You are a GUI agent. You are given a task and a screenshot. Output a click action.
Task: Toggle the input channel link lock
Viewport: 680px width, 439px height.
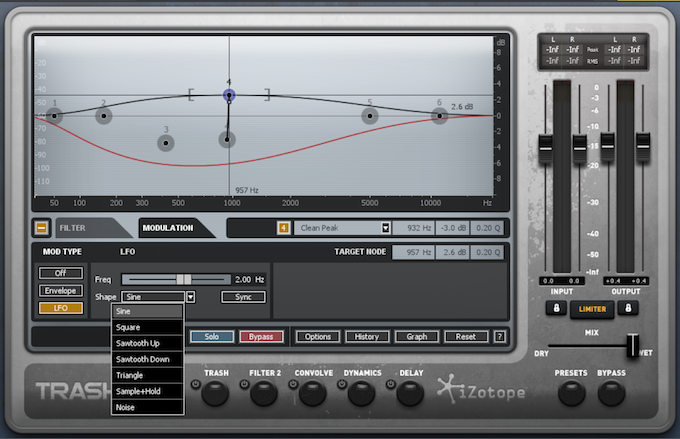point(556,308)
